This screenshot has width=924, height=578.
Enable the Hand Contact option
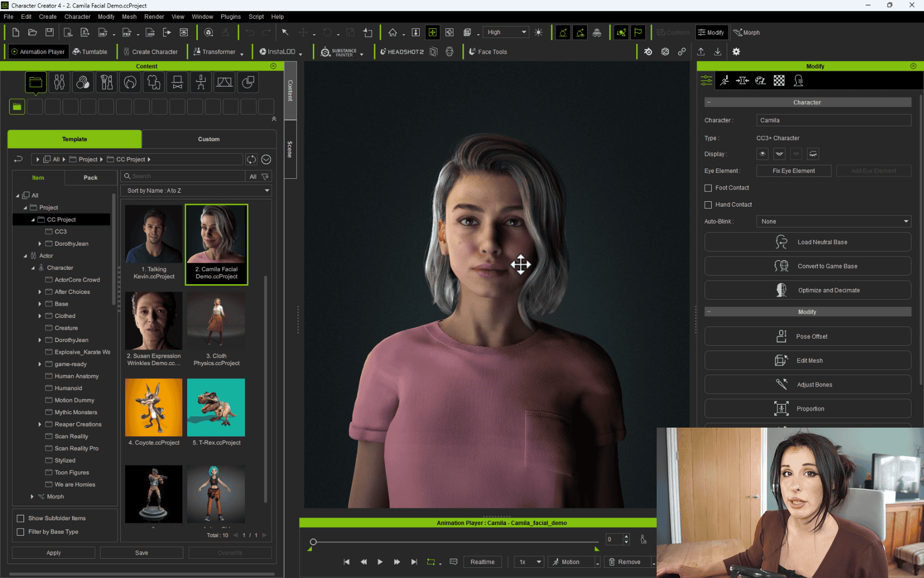(708, 204)
